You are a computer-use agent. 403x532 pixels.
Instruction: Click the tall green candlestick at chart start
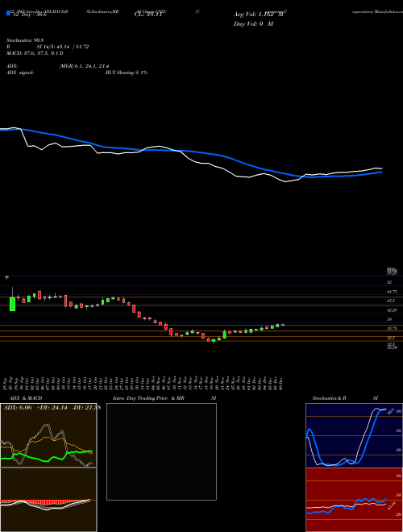13,304
